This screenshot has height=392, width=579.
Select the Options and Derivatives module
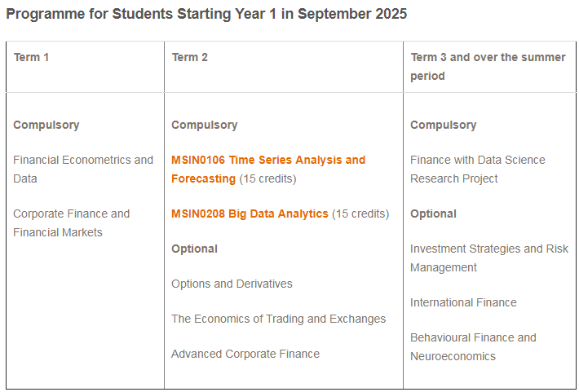tap(232, 284)
